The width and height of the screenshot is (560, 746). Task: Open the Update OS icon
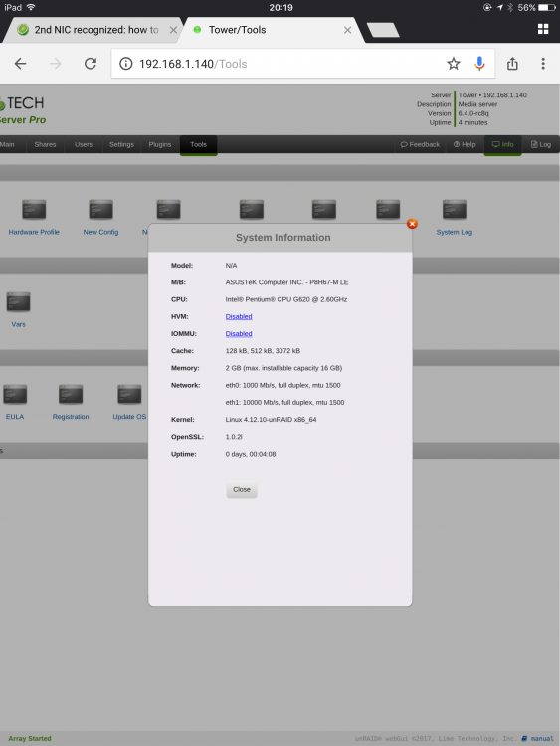click(129, 395)
